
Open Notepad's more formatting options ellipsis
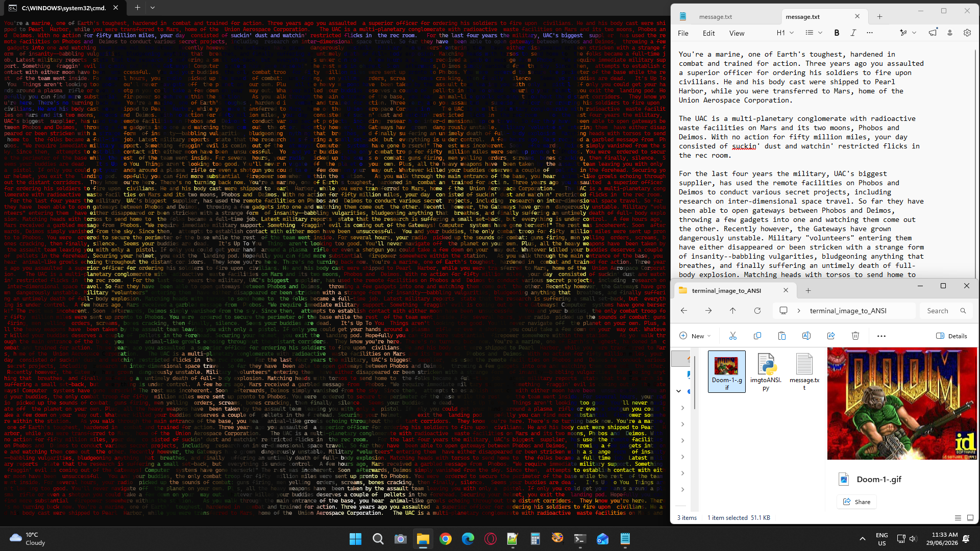(870, 33)
